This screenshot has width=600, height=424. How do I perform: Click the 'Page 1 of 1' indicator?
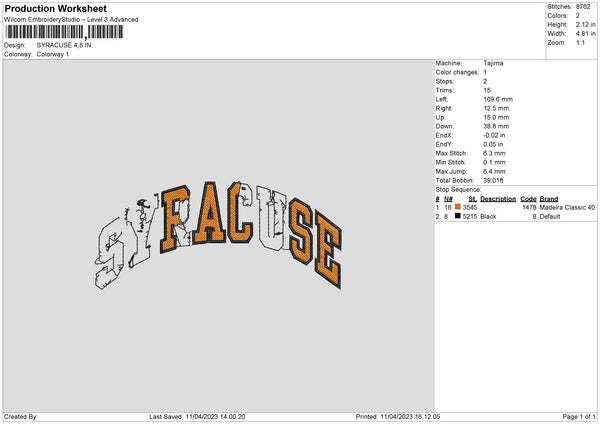(579, 417)
